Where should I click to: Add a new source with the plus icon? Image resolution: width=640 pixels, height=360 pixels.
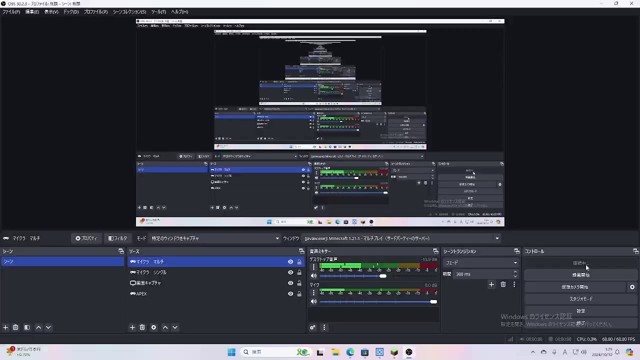[132, 327]
